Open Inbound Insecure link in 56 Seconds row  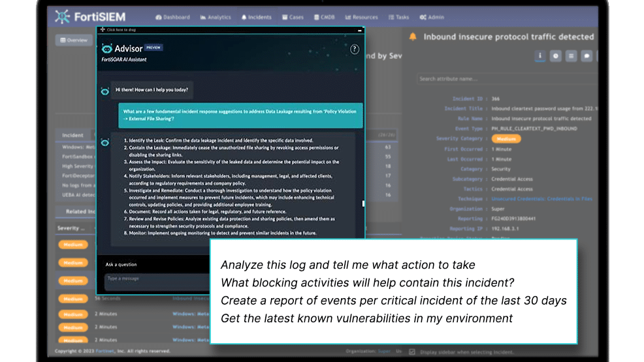coord(191,299)
